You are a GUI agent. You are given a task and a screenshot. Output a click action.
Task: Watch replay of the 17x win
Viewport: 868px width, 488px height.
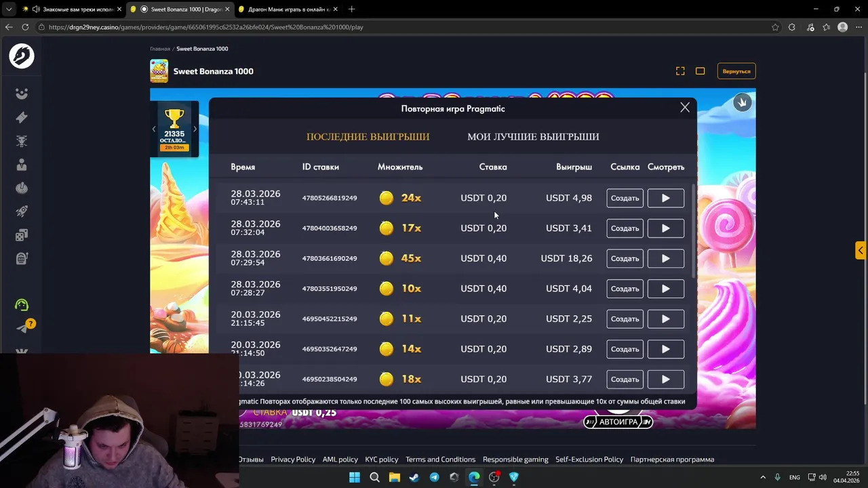[x=665, y=228]
